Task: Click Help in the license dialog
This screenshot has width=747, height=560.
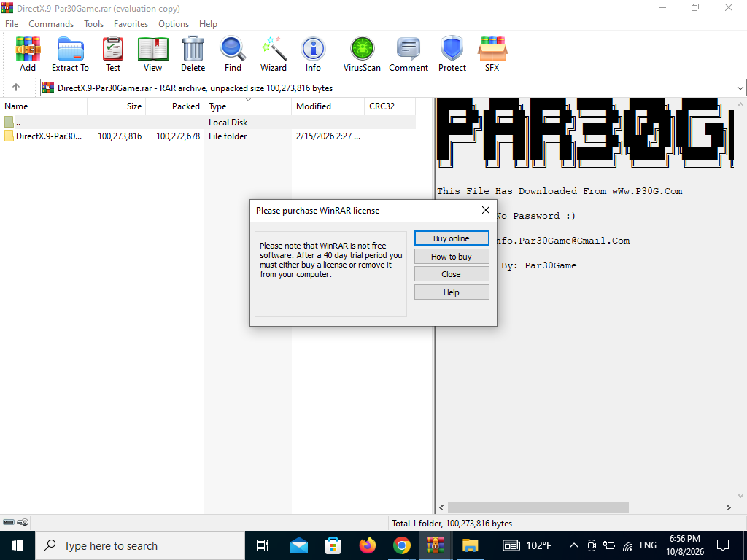Action: click(452, 292)
